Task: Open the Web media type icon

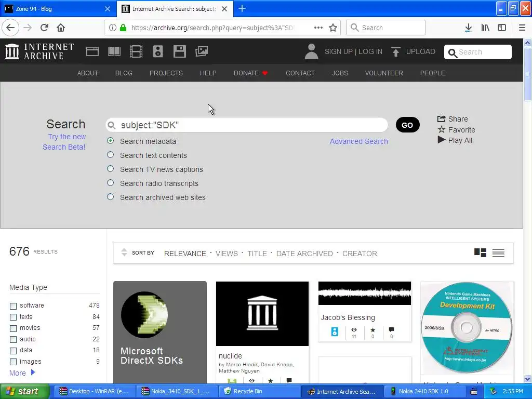Action: [92, 51]
